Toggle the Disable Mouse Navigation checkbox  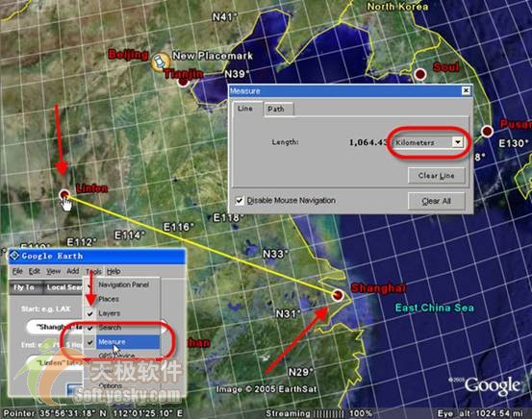click(240, 200)
